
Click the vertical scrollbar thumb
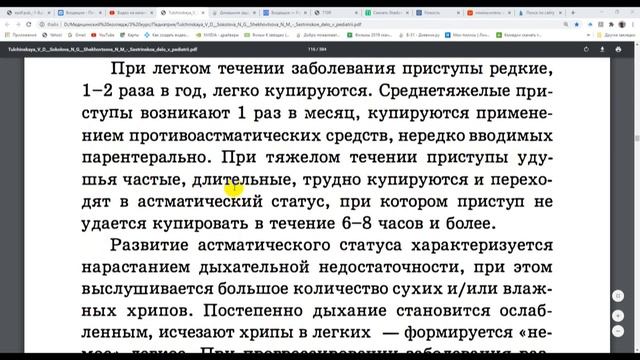(637, 139)
